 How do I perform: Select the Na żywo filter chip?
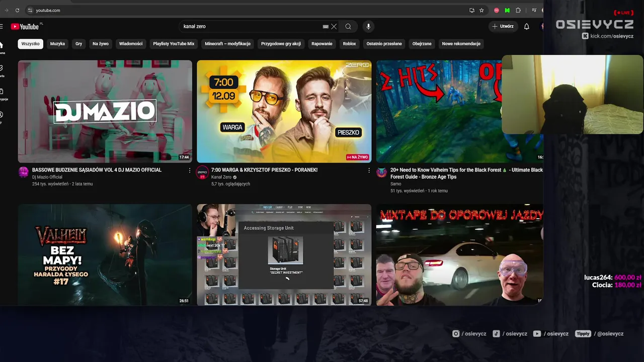101,44
